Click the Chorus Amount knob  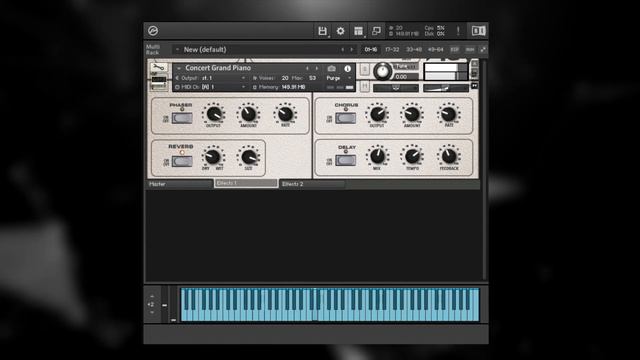412,114
